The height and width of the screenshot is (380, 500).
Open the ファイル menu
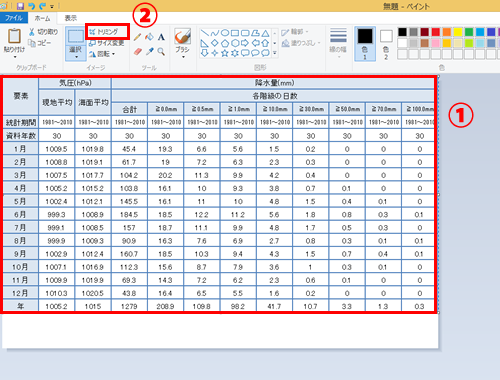pos(13,18)
